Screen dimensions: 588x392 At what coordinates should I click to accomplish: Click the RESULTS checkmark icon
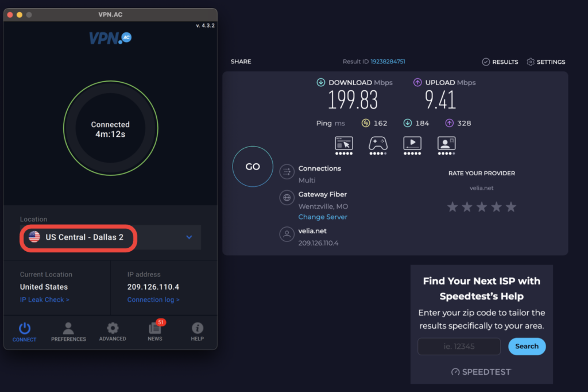click(486, 62)
